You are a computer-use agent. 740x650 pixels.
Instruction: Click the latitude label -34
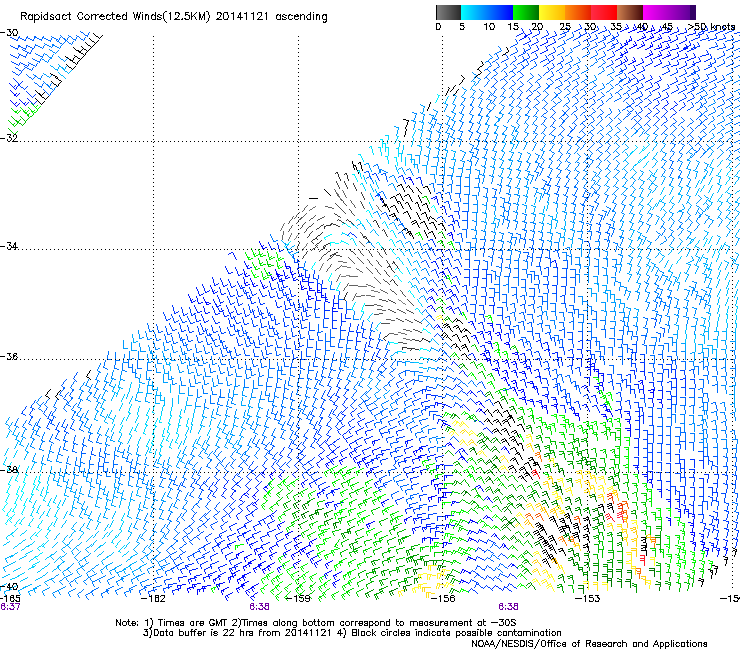(9, 246)
